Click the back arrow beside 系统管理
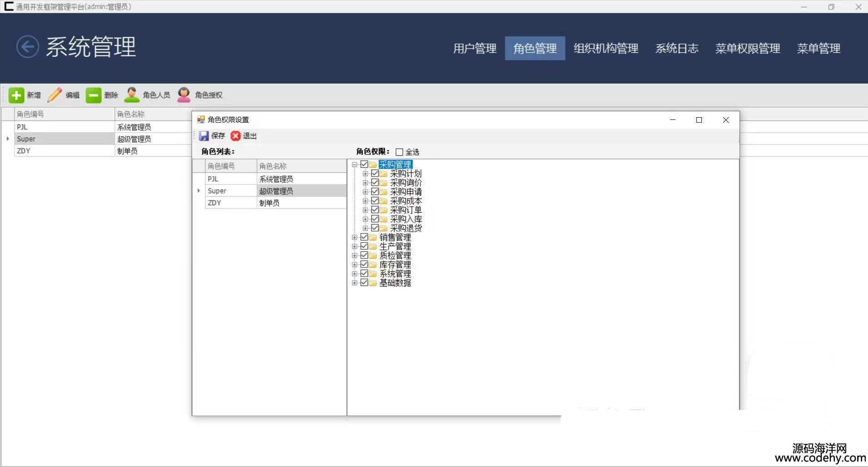This screenshot has height=467, width=868. (27, 47)
